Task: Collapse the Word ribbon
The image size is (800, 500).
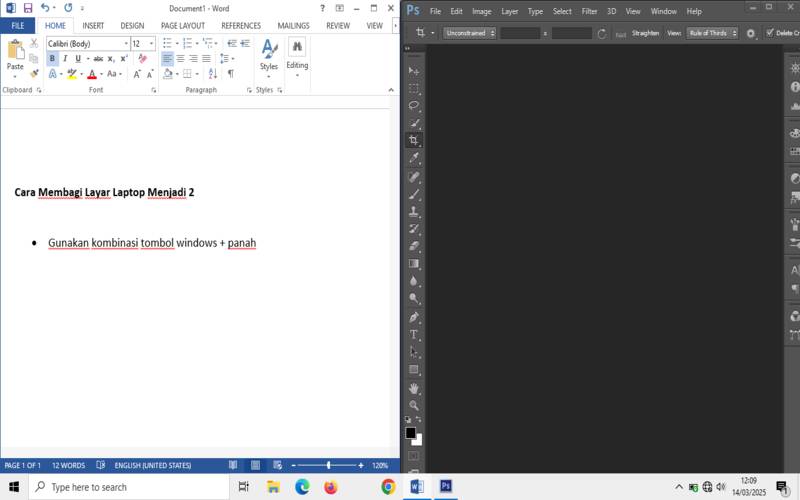Action: 391,90
